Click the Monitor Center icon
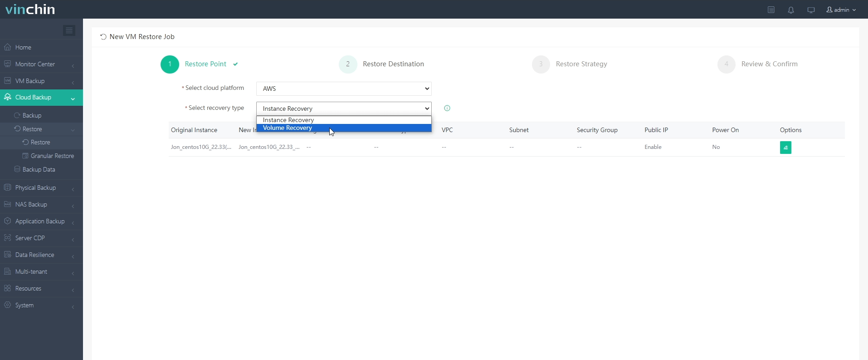The height and width of the screenshot is (360, 868). pos(7,64)
